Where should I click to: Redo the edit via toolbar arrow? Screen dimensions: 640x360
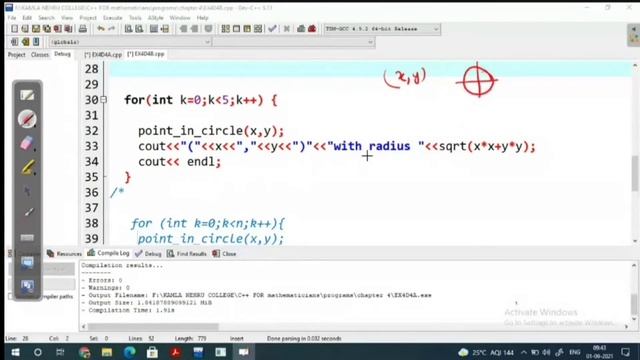111,29
